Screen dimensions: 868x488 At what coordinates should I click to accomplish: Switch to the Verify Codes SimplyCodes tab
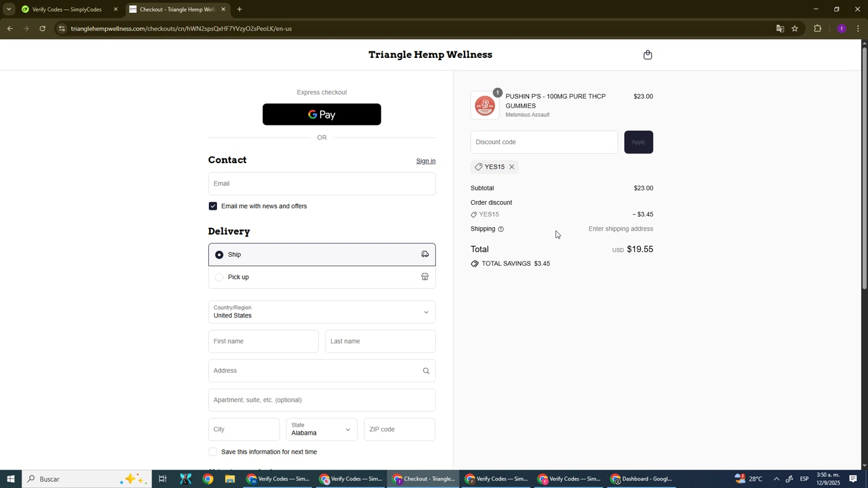(67, 9)
